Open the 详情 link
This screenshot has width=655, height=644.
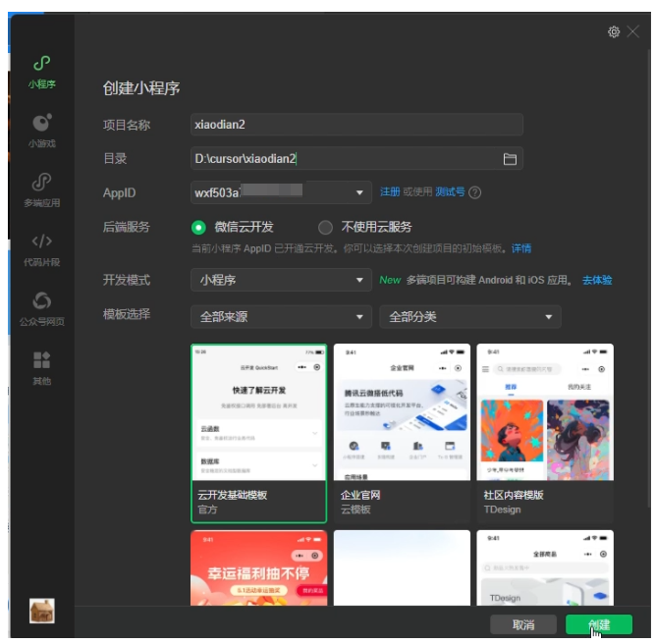pyautogui.click(x=521, y=249)
